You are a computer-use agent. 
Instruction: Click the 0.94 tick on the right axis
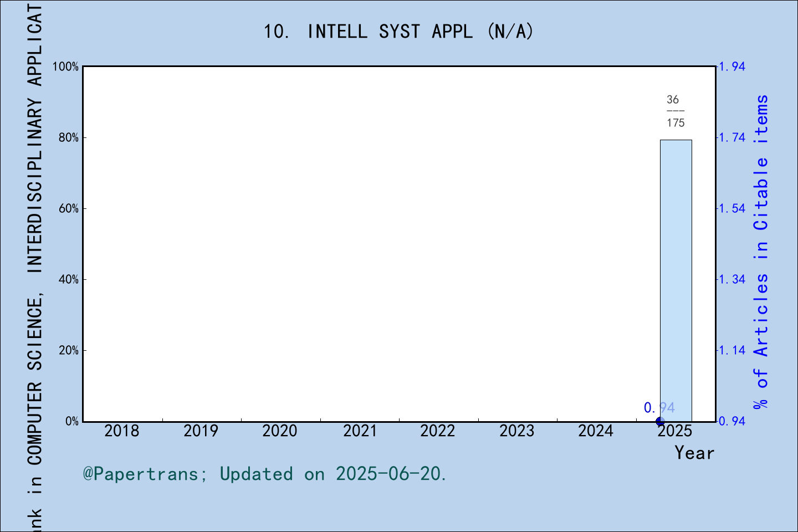[x=732, y=421]
